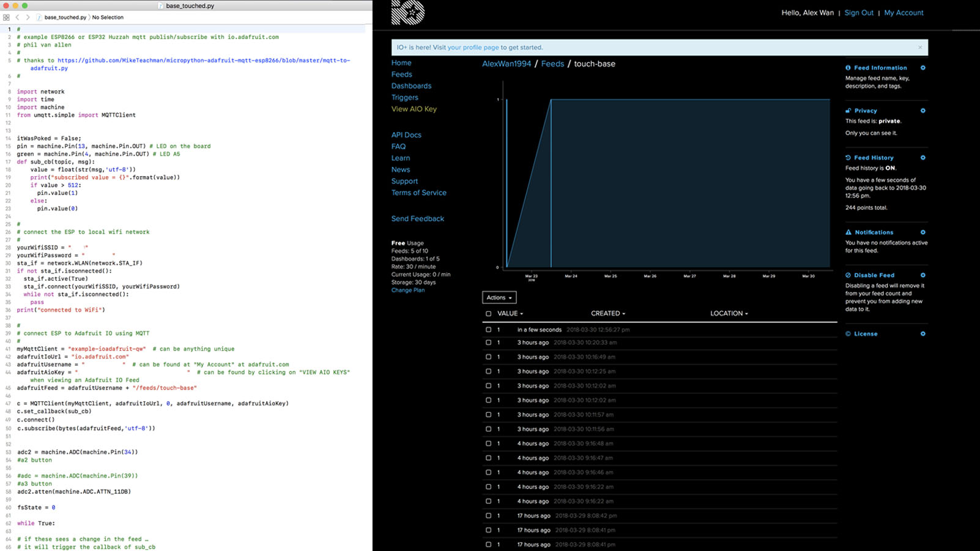980x551 pixels.
Task: Sort by the LOCATION column header
Action: 729,314
